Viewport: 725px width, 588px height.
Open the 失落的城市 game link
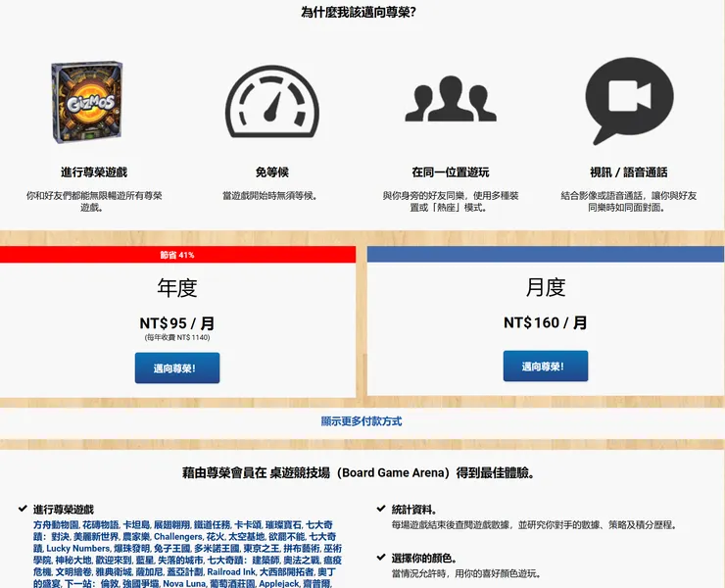pyautogui.click(x=180, y=561)
